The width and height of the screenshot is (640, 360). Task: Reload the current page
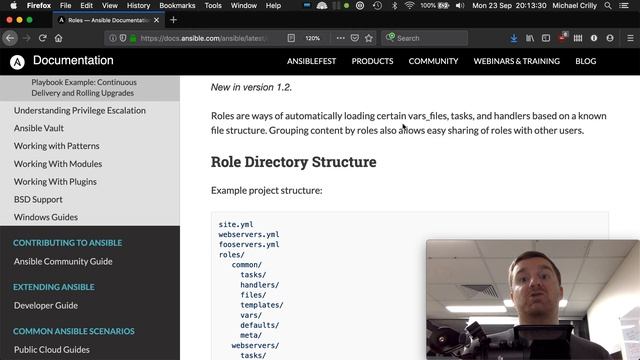42,38
